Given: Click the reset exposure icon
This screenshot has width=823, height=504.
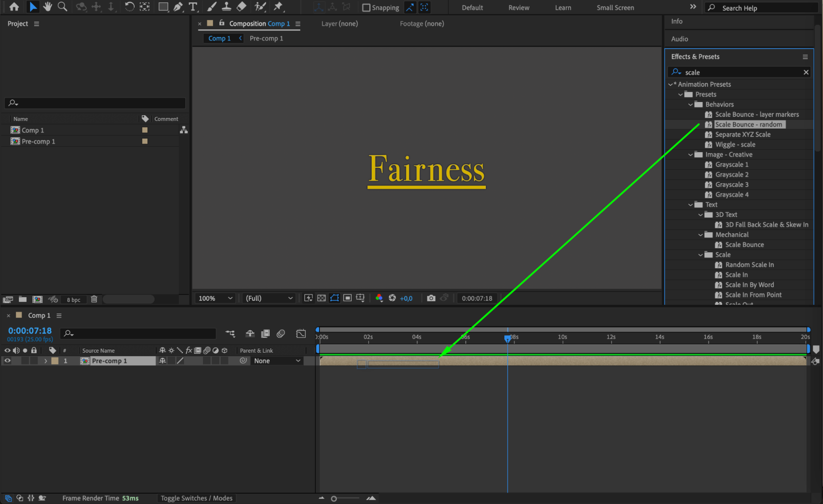Looking at the screenshot, I should [392, 298].
